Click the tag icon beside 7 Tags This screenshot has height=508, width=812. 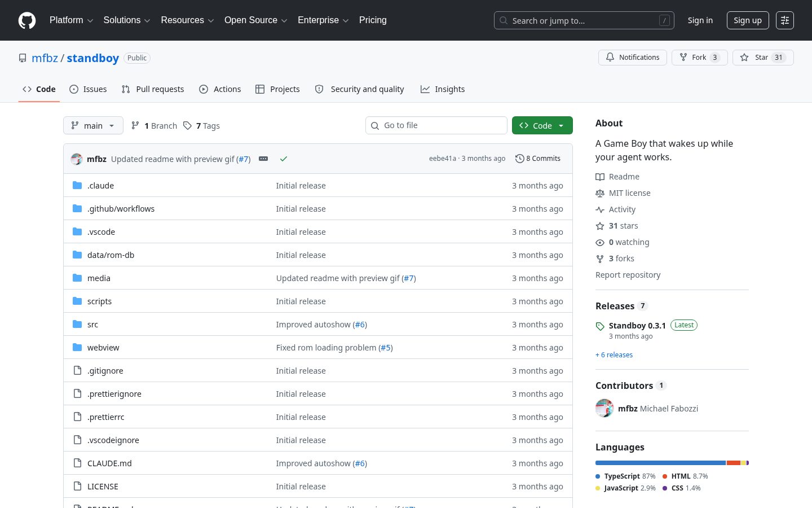click(187, 125)
